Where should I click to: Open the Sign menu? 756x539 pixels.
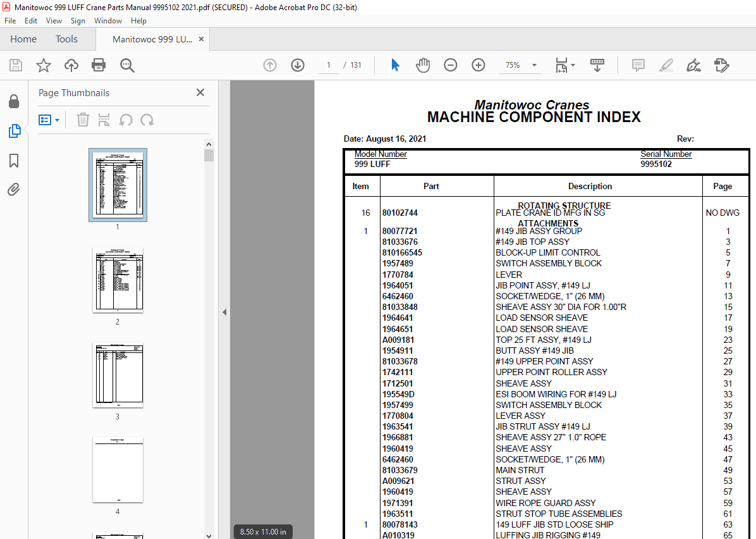(78, 21)
